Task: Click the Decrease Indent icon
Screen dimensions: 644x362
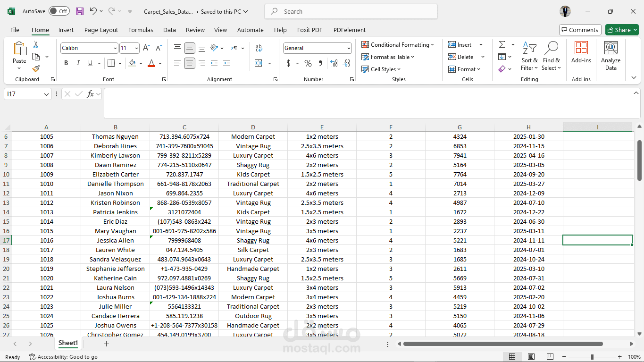Action: point(214,63)
